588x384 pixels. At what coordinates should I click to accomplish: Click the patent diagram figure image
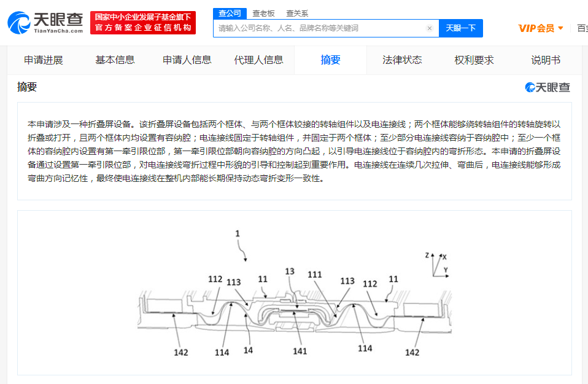click(295, 293)
